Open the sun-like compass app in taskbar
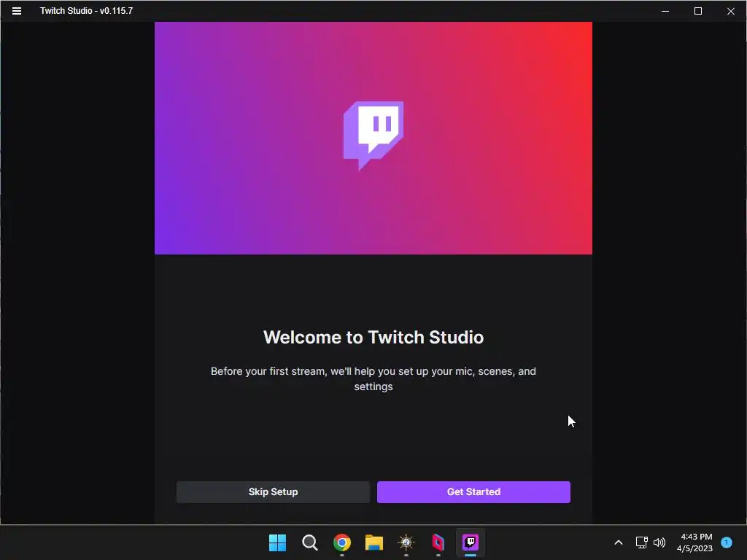The width and height of the screenshot is (747, 560). tap(406, 542)
